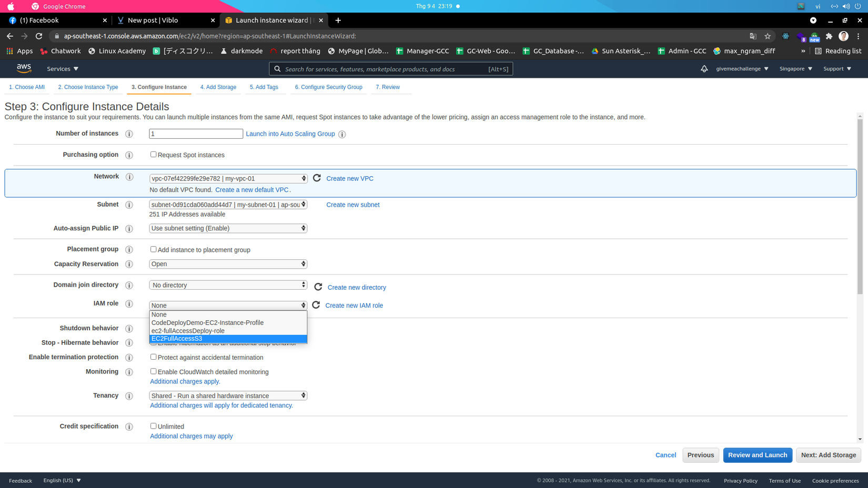Click the AWS services search box

(391, 69)
